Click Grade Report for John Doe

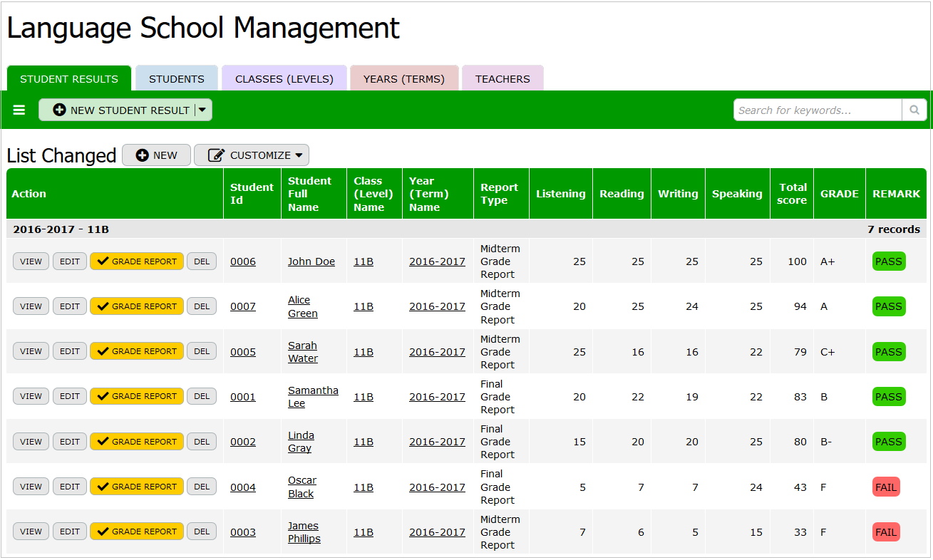137,261
